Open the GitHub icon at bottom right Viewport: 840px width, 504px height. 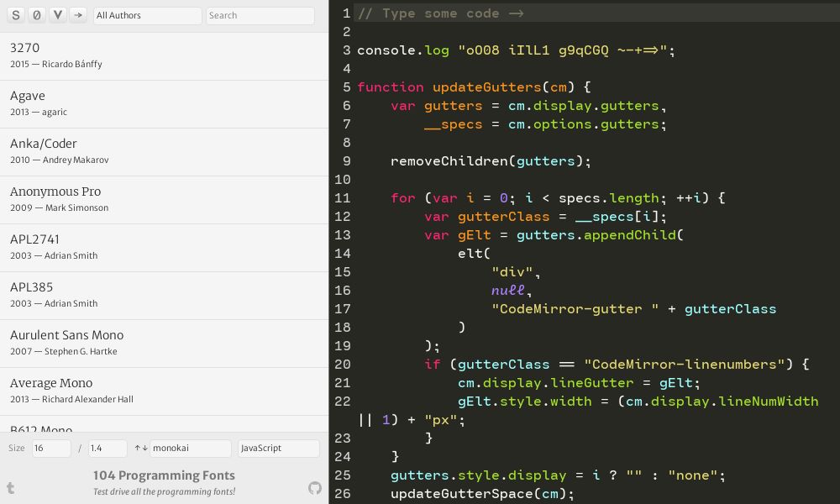pos(313,487)
